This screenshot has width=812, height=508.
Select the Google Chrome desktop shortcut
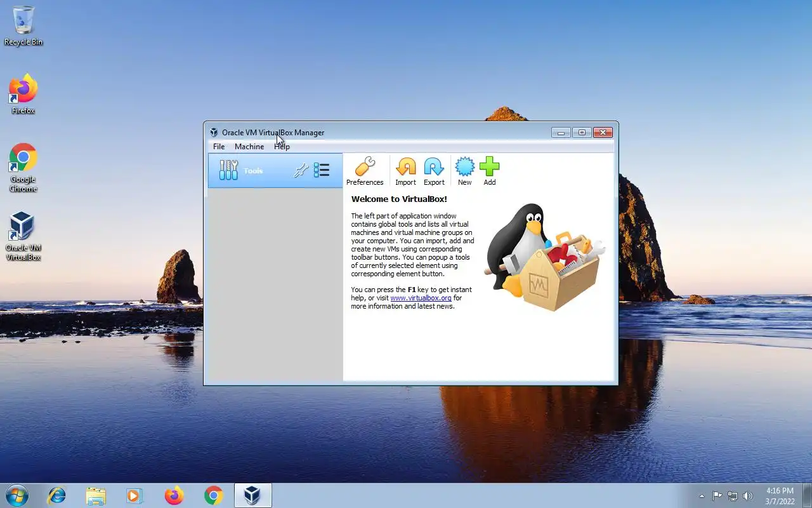point(23,168)
